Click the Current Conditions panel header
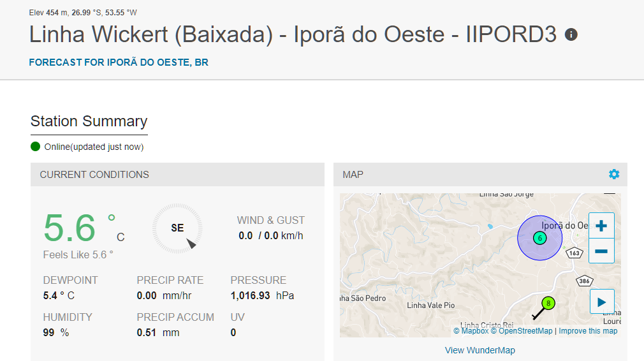Image resolution: width=644 pixels, height=361 pixels. click(x=177, y=175)
